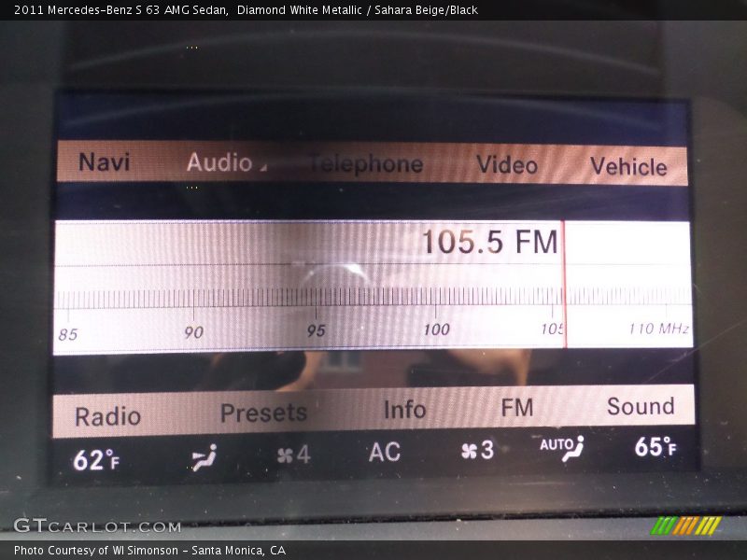This screenshot has height=560, width=747.
Task: Select the AUTO airflow seat icon
Action: [x=562, y=448]
